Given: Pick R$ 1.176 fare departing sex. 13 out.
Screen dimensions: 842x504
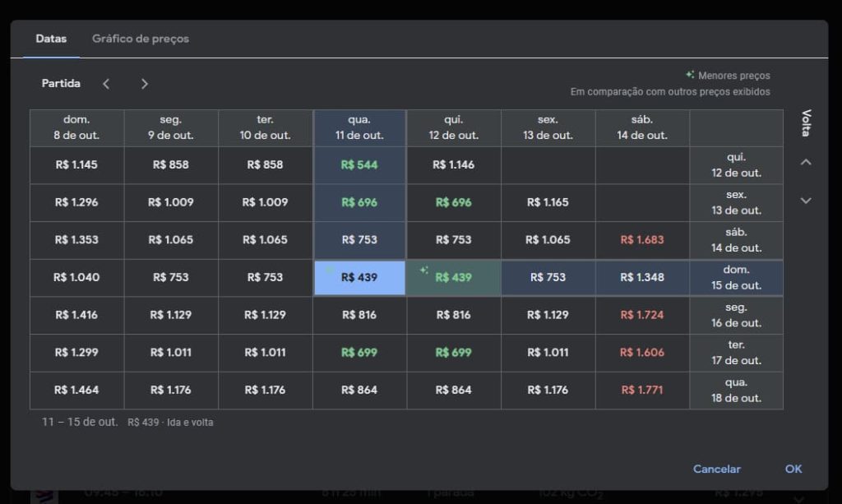Looking at the screenshot, I should click(x=548, y=391).
